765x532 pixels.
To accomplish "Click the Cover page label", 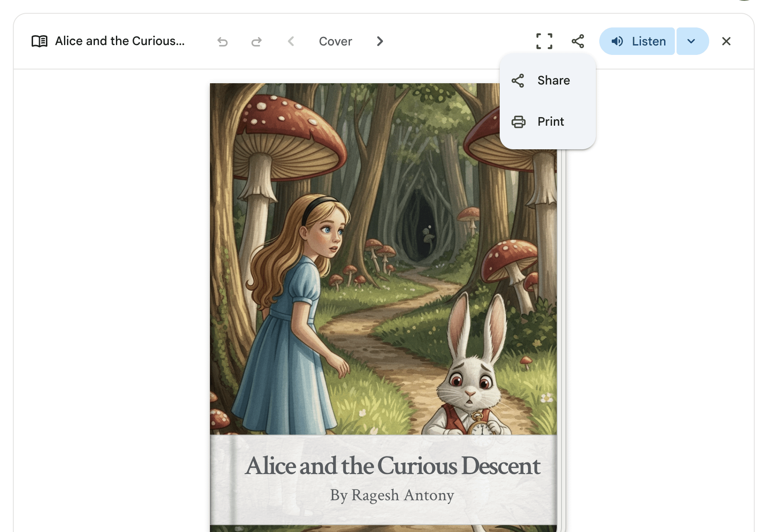I will (335, 41).
